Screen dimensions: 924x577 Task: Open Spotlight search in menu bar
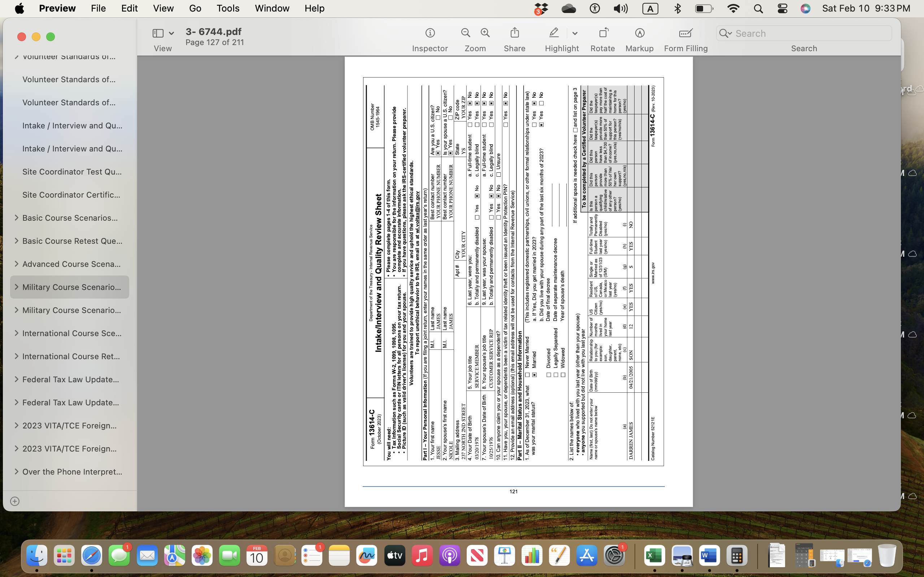(x=758, y=8)
